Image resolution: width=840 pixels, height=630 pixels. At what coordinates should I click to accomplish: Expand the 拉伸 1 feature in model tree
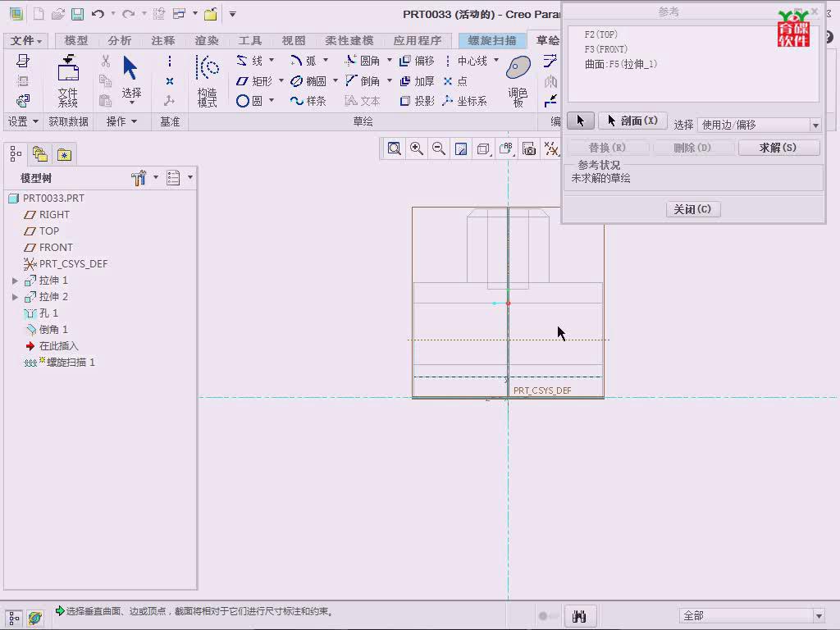coord(15,281)
